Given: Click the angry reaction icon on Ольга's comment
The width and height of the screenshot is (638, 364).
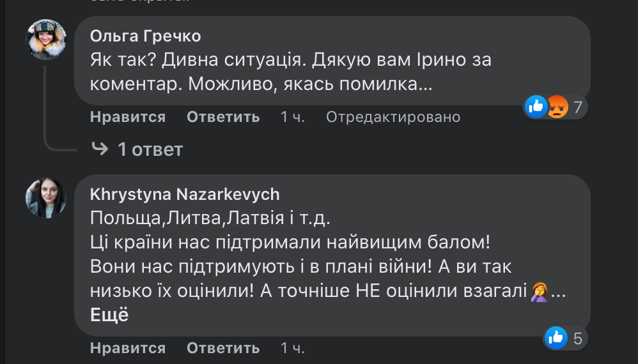Looking at the screenshot, I should (x=557, y=107).
